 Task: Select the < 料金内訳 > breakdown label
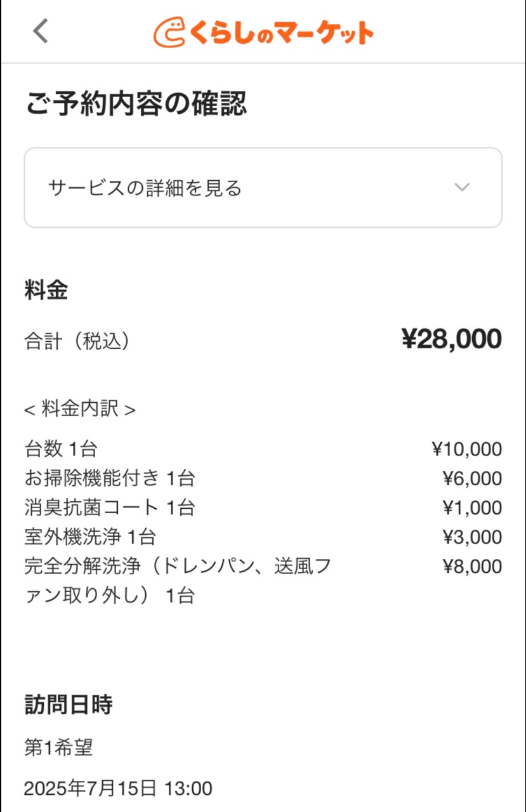tap(80, 409)
